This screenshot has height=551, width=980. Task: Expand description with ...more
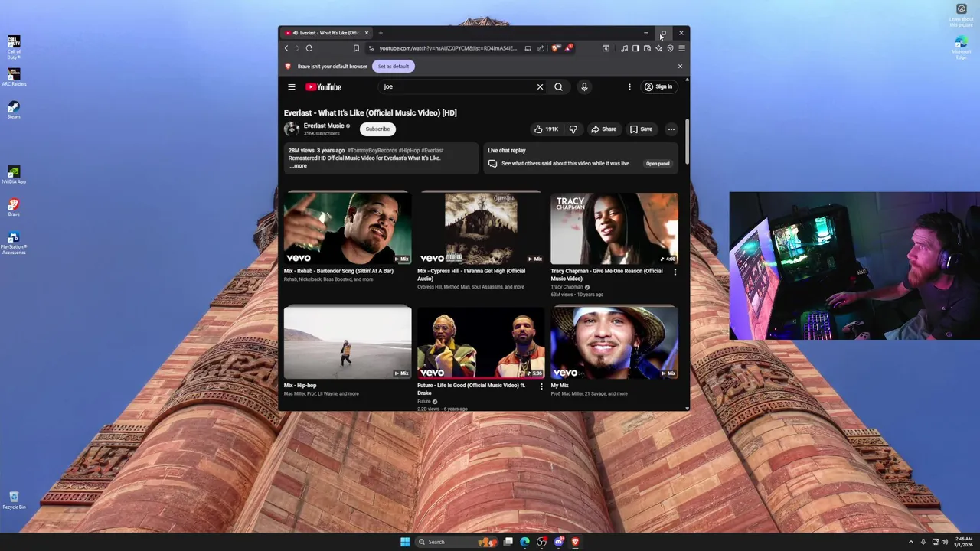[298, 166]
